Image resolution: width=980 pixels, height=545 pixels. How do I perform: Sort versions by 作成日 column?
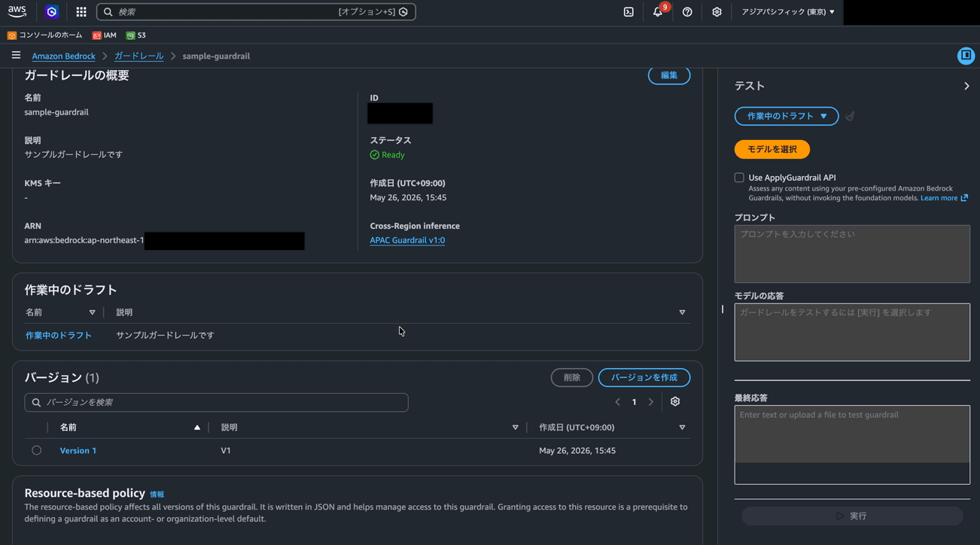pos(682,428)
